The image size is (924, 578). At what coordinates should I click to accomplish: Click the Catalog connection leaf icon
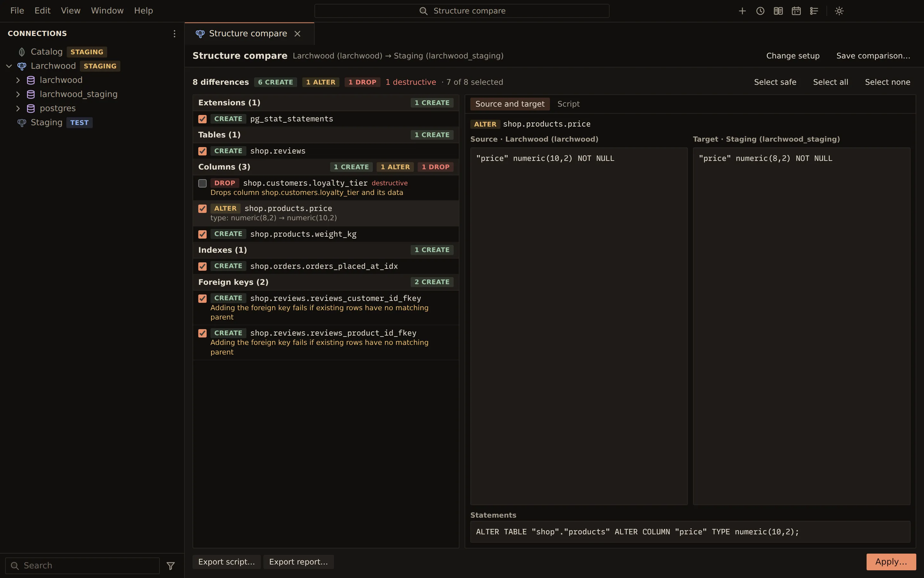(22, 52)
